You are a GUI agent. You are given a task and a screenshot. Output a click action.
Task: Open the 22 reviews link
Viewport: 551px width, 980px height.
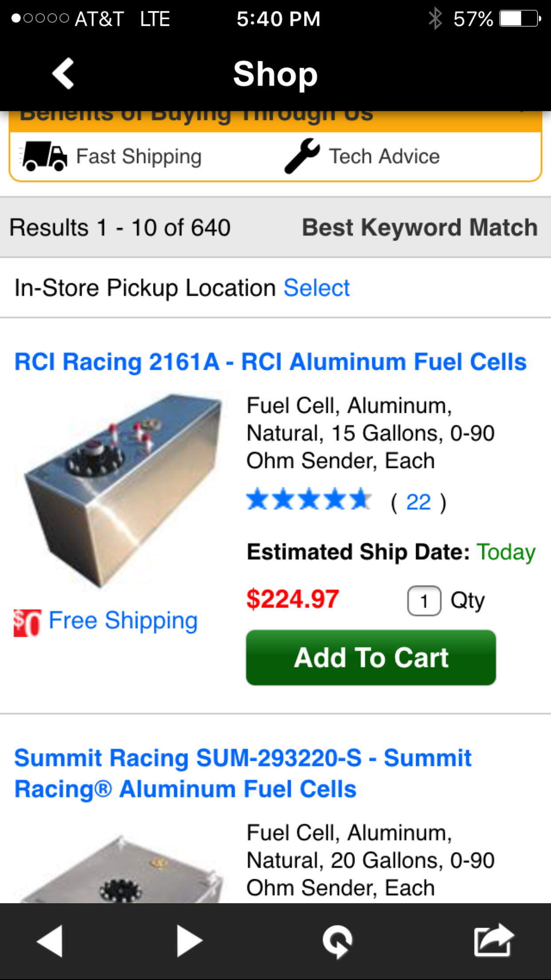pyautogui.click(x=418, y=502)
